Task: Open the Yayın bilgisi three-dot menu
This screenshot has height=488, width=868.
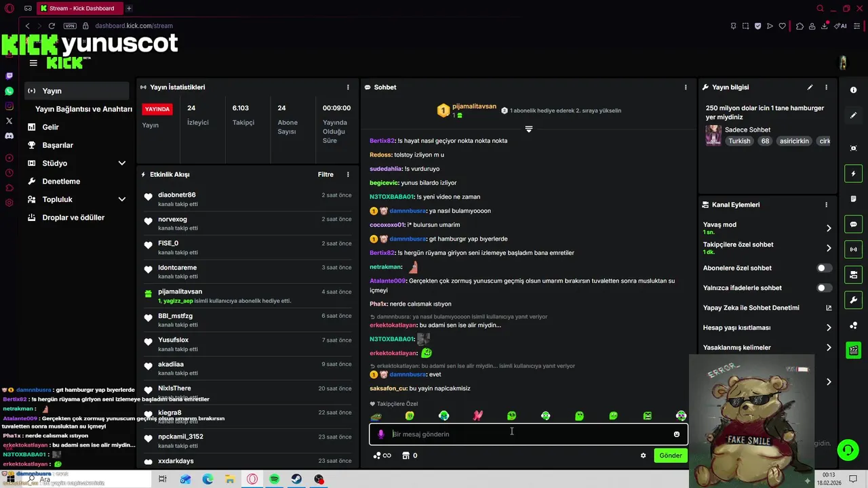Action: 826,87
